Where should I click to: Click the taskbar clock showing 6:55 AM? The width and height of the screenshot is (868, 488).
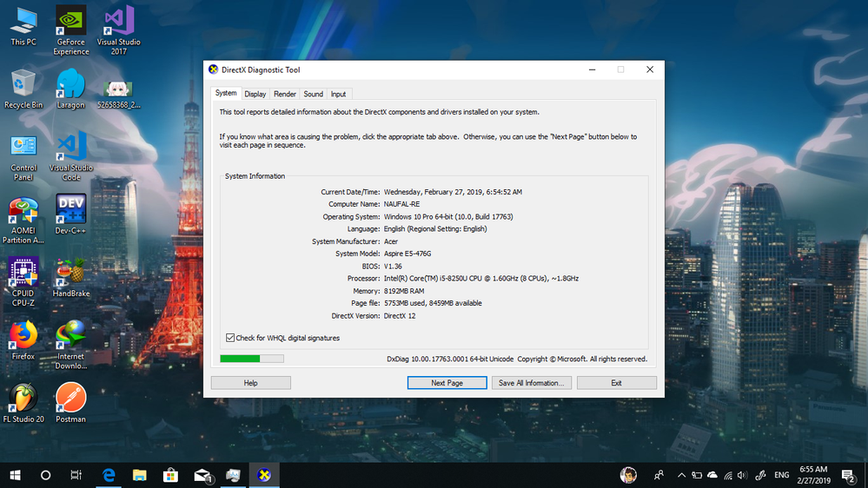[814, 475]
